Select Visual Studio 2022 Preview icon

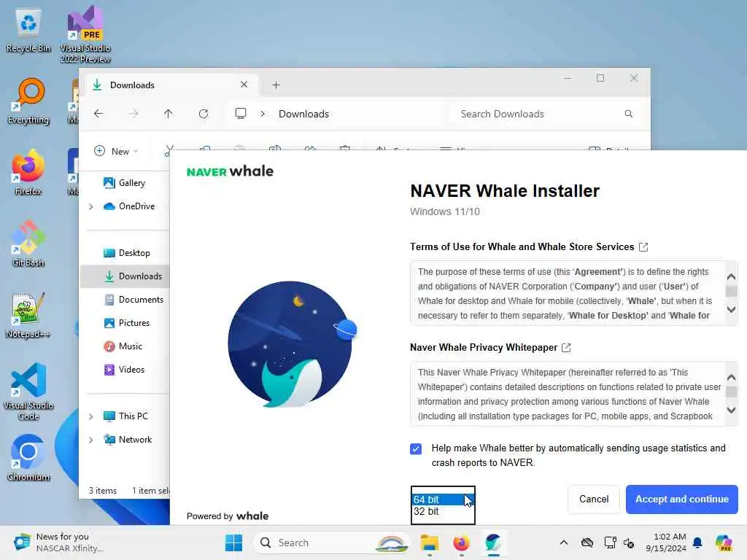pos(85,35)
